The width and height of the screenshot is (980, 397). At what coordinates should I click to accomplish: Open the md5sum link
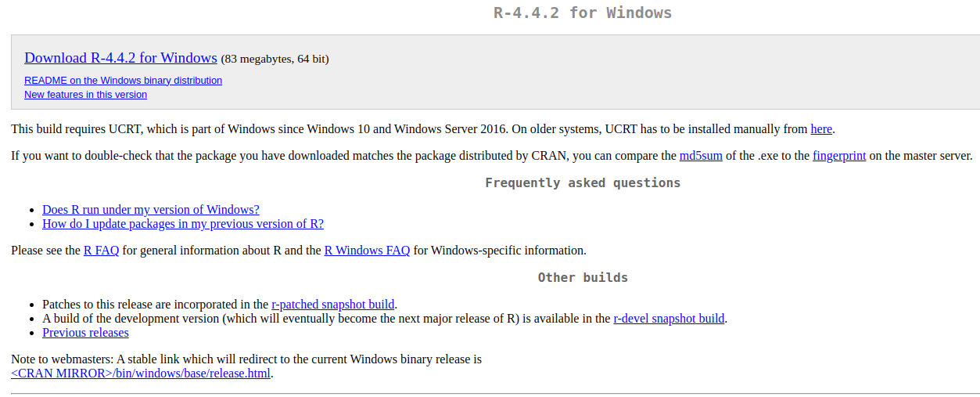pyautogui.click(x=701, y=156)
